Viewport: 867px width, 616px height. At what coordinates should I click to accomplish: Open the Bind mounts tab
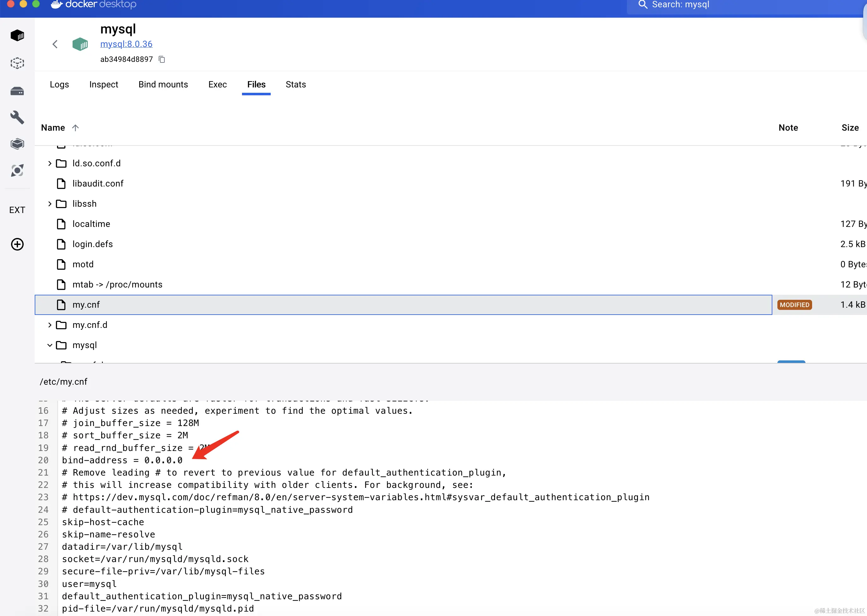[x=163, y=85]
